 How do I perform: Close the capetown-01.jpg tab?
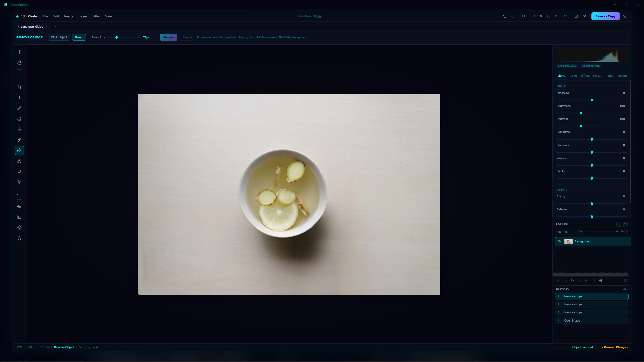47,27
